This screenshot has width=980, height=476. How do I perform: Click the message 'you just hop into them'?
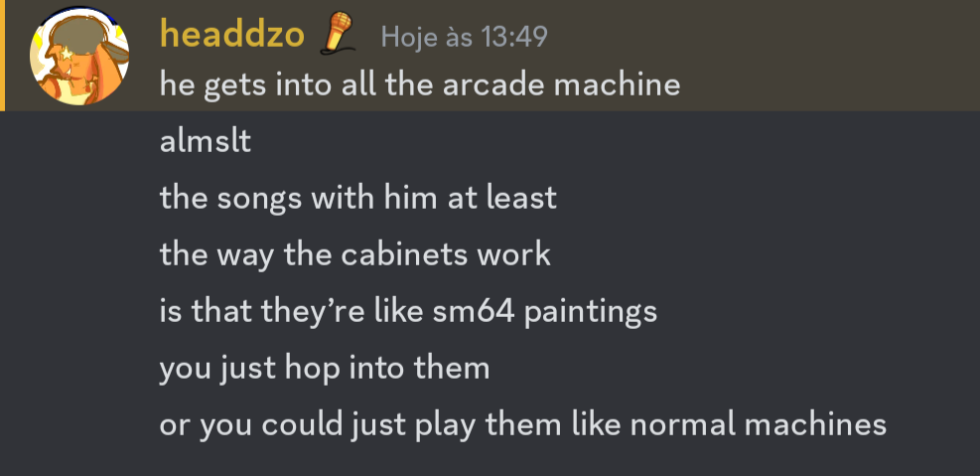click(x=325, y=368)
